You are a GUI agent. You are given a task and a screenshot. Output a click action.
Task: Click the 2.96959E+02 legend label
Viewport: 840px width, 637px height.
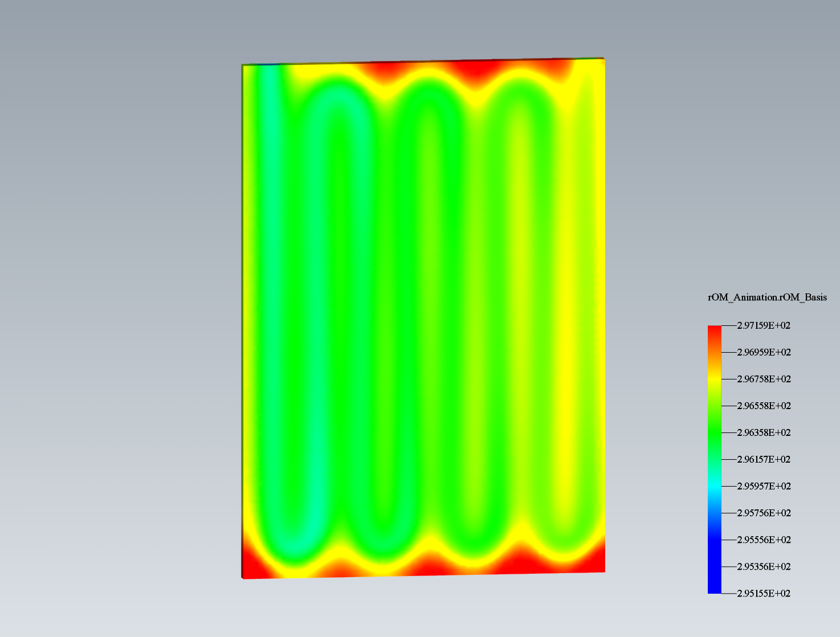[x=764, y=353]
